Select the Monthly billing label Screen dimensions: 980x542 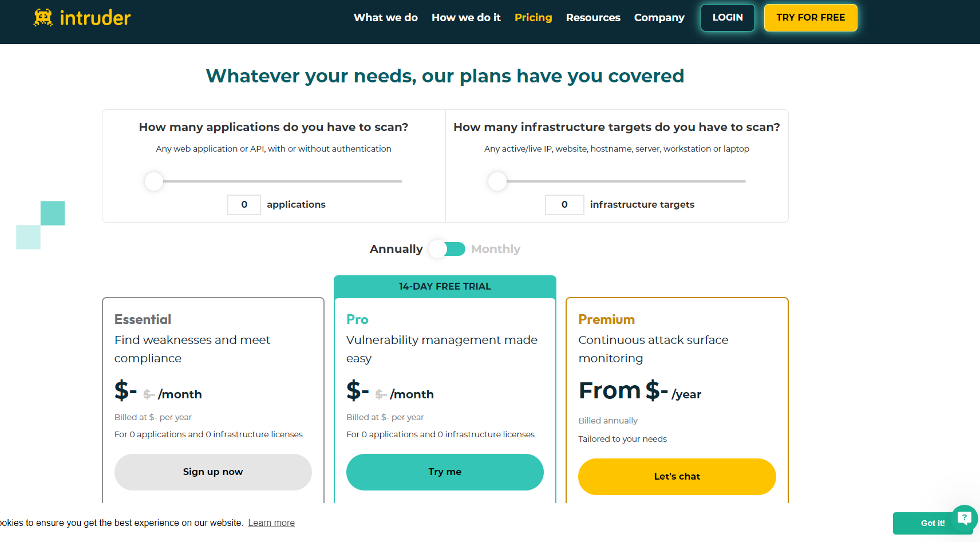click(x=496, y=249)
